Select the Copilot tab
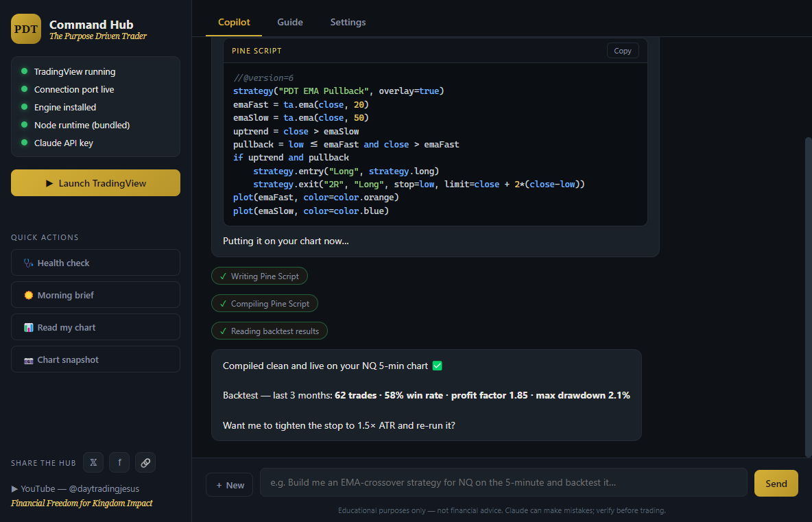 [234, 22]
